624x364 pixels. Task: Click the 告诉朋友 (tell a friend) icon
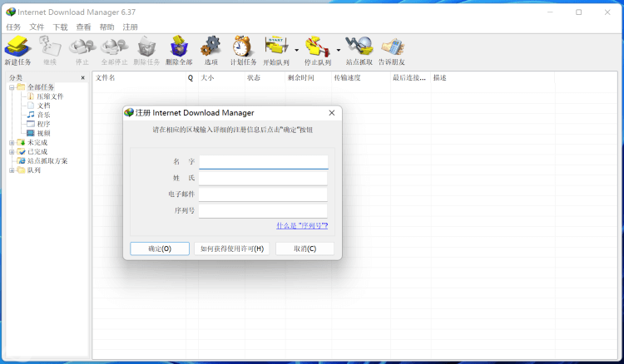[392, 51]
